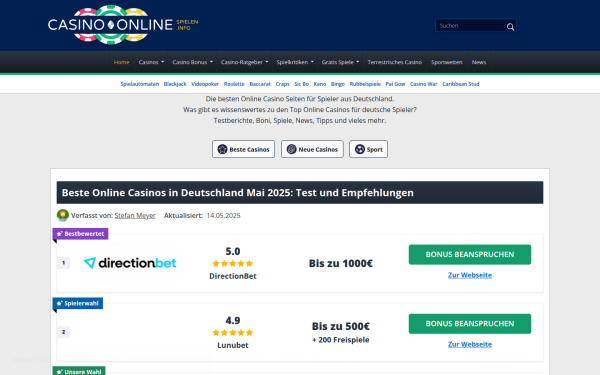Image resolution: width=600 pixels, height=375 pixels.
Task: Open Lunubet Zur Webseite link
Action: (470, 344)
